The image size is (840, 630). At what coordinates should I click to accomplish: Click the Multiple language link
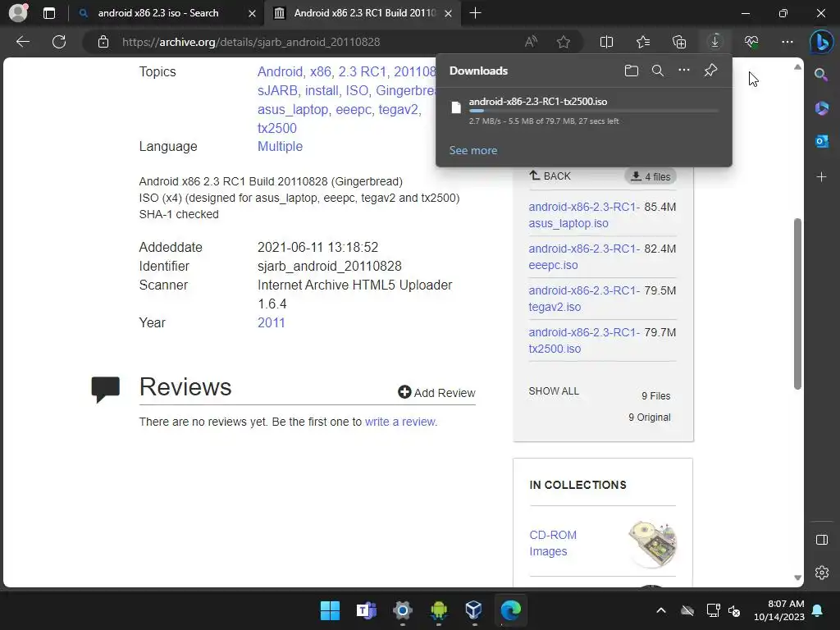[x=280, y=146]
